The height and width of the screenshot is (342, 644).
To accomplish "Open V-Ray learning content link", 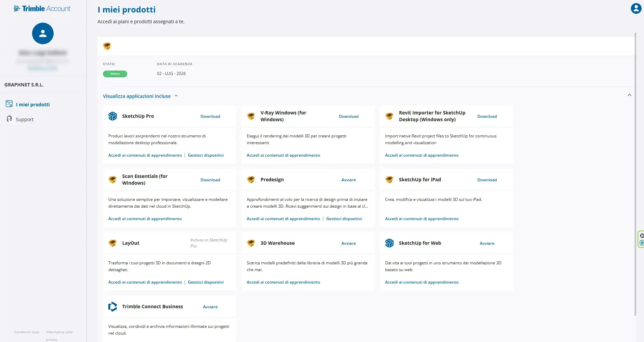I will pyautogui.click(x=284, y=155).
